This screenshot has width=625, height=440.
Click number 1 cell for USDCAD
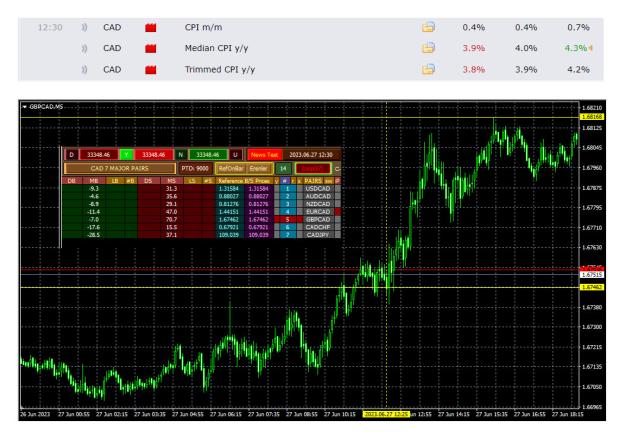click(x=287, y=189)
